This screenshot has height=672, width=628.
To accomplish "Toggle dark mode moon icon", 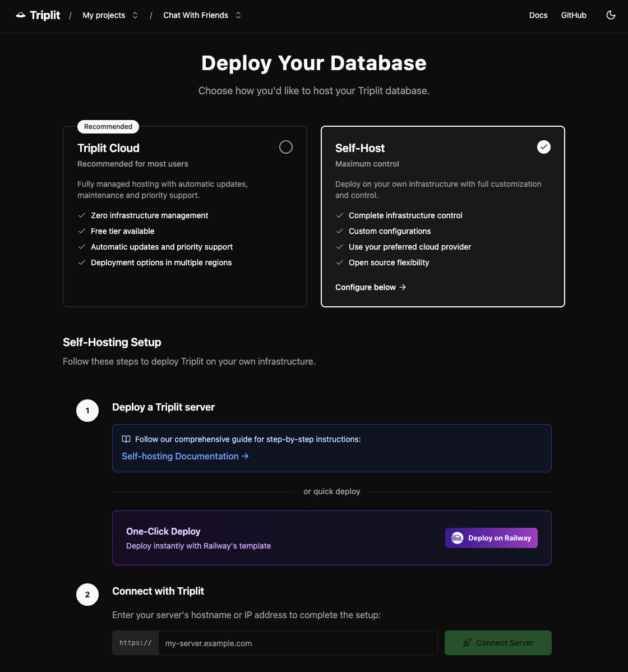I will (x=611, y=15).
